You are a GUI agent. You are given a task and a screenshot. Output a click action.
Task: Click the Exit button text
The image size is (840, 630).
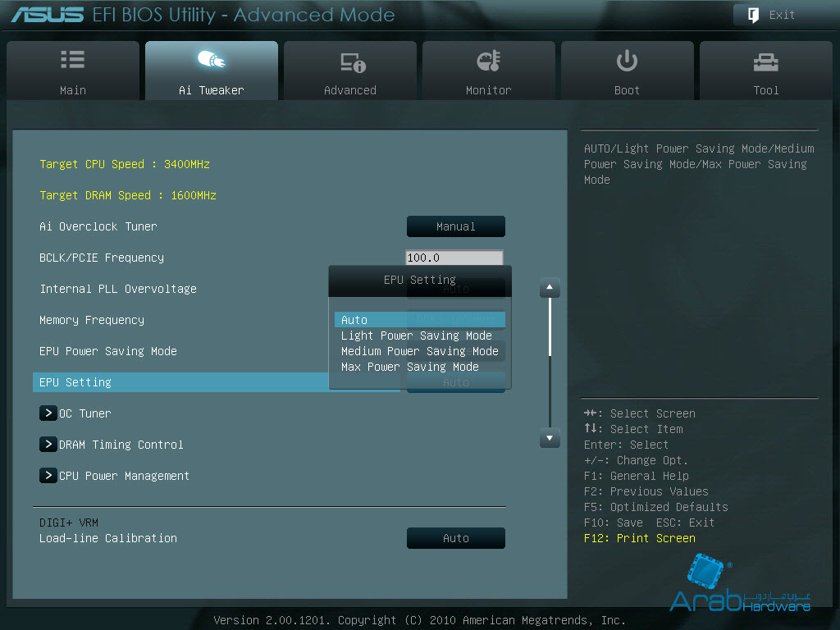pos(782,15)
